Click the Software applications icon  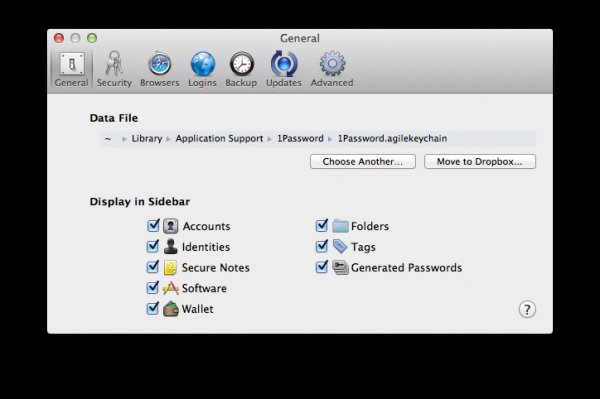[171, 288]
